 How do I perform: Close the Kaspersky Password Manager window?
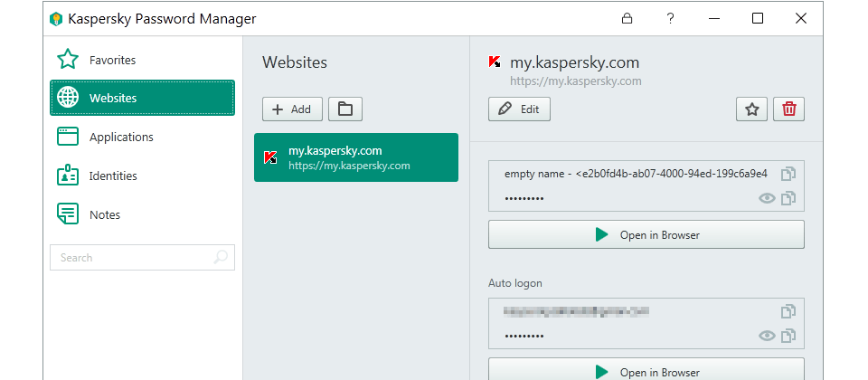click(x=800, y=18)
